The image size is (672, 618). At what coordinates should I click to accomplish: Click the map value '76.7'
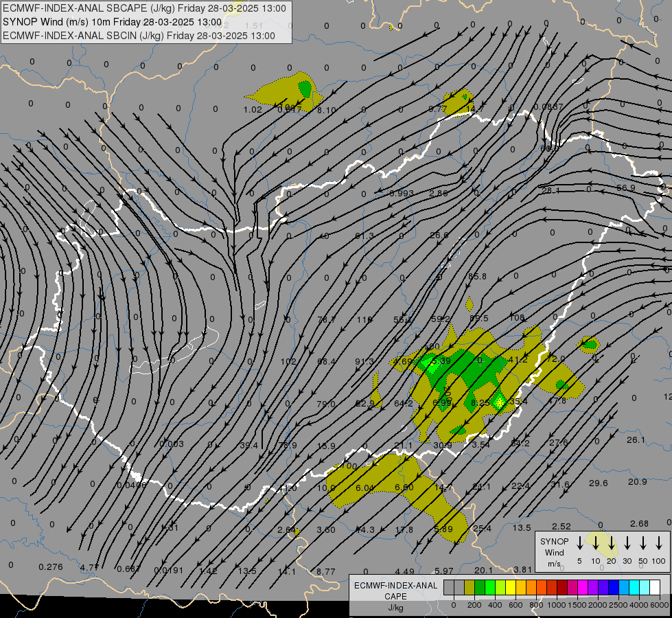tap(326, 319)
